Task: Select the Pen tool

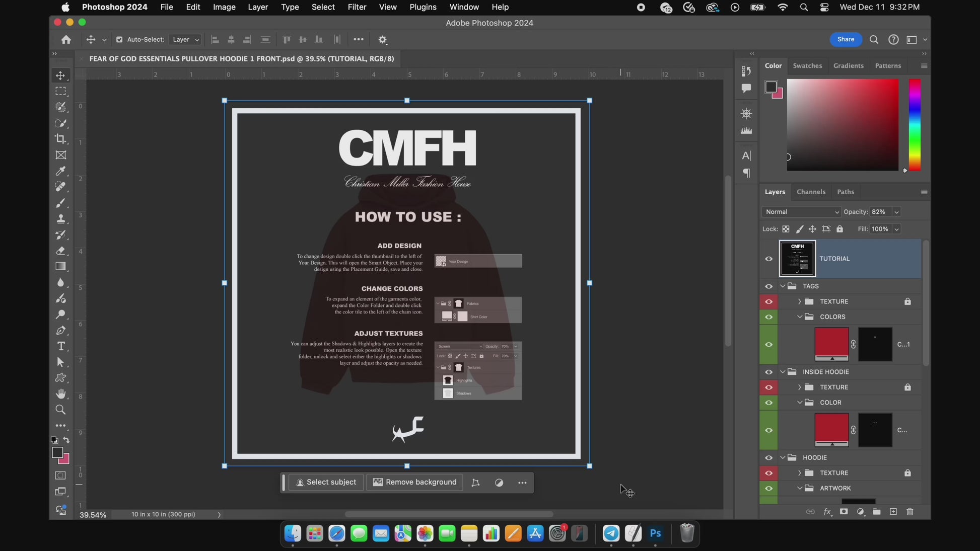Action: [60, 331]
